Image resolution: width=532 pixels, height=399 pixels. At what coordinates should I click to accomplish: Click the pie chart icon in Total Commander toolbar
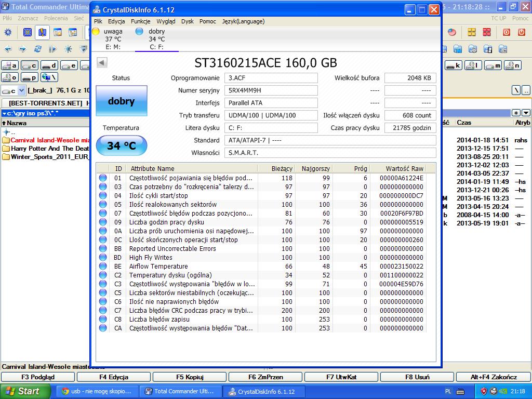(451, 33)
